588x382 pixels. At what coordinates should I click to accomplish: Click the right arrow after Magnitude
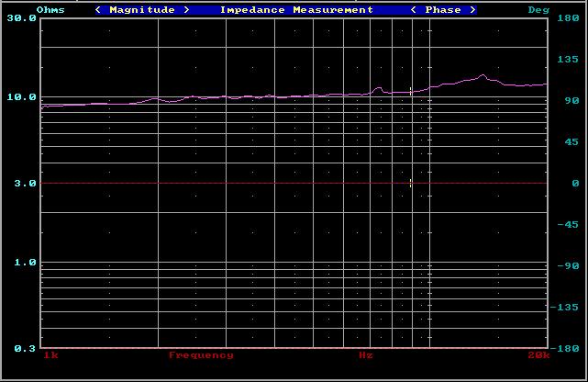point(186,10)
